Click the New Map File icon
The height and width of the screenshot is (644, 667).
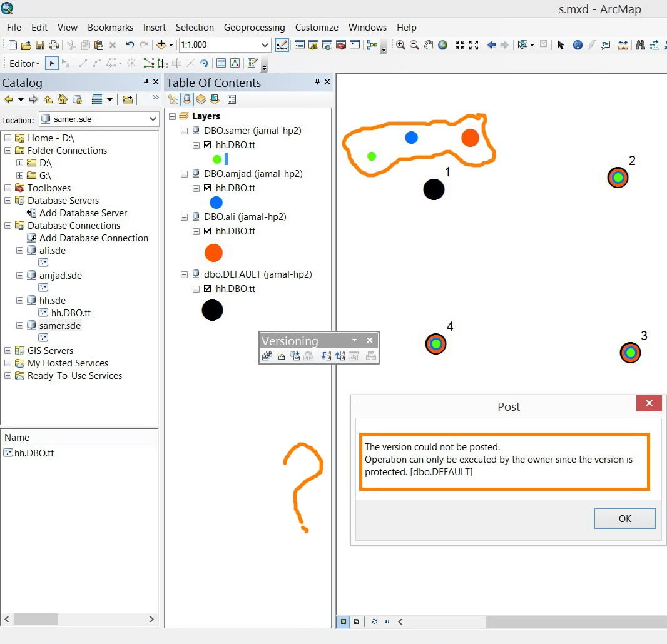(x=13, y=45)
